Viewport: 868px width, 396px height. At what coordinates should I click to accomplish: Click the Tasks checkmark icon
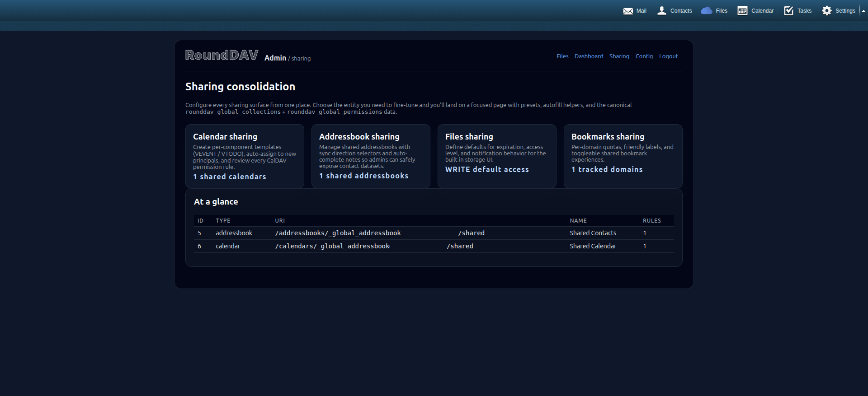788,11
